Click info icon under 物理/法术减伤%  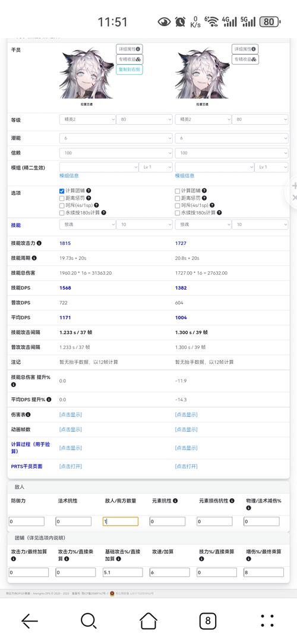(249, 508)
